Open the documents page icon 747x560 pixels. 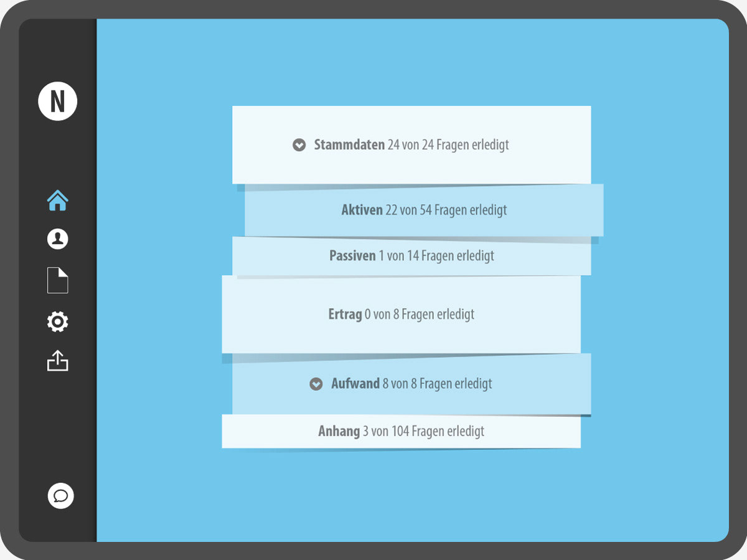57,281
